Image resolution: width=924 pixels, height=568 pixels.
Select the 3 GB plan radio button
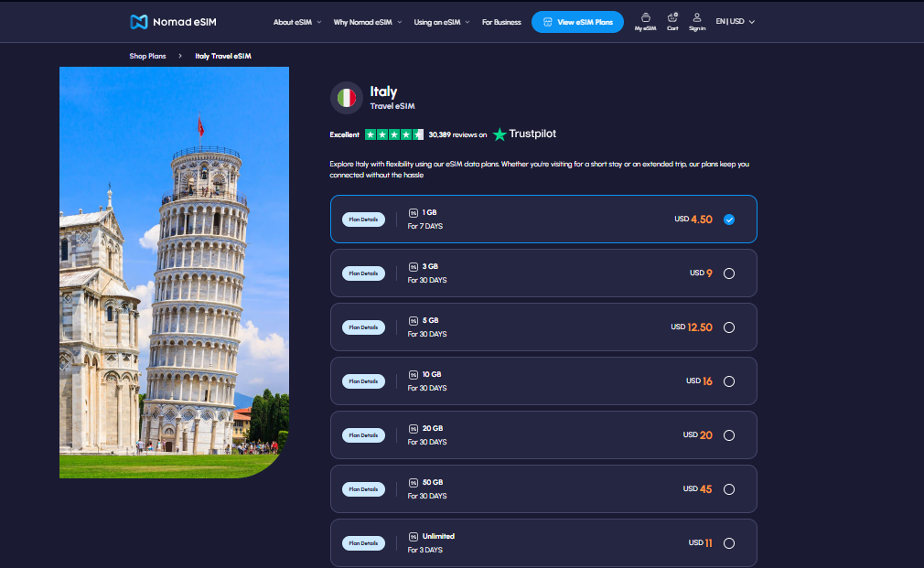728,273
